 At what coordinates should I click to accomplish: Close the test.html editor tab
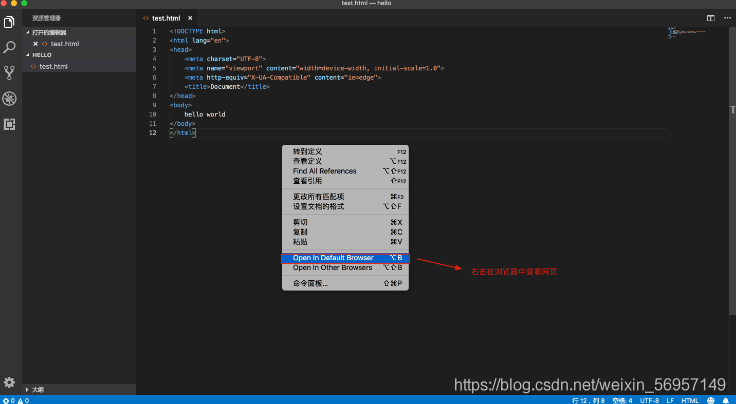(x=190, y=18)
